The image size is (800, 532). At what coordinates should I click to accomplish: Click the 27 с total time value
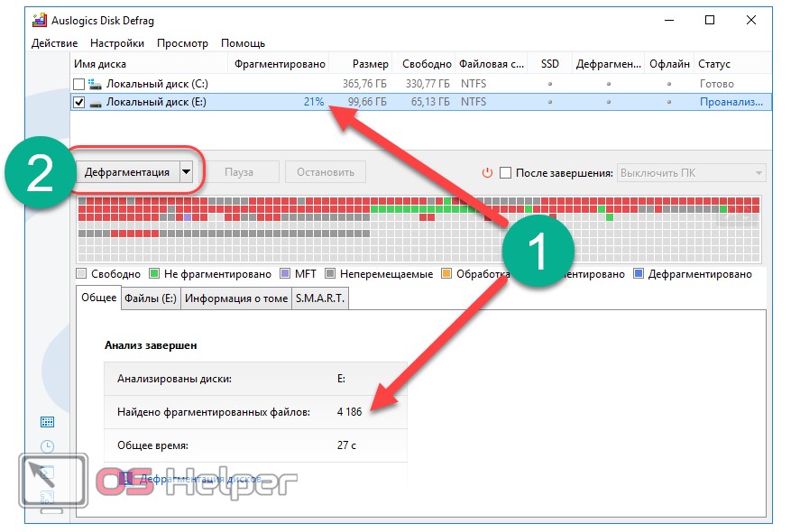coord(346,445)
